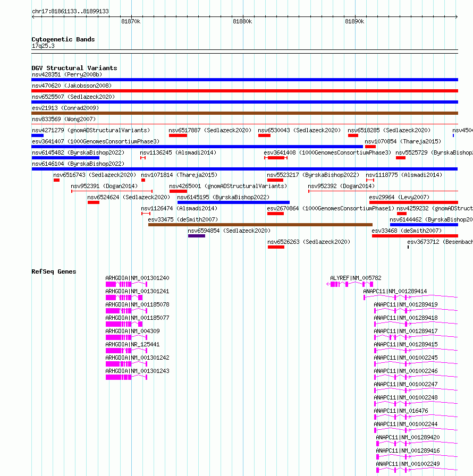Screen dimensions: 473x476
Task: Select the purple nsv6594854 variant bar
Action: [x=197, y=236]
